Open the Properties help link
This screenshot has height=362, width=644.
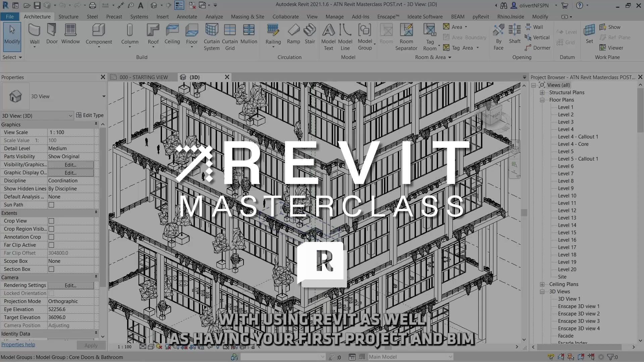(x=18, y=345)
